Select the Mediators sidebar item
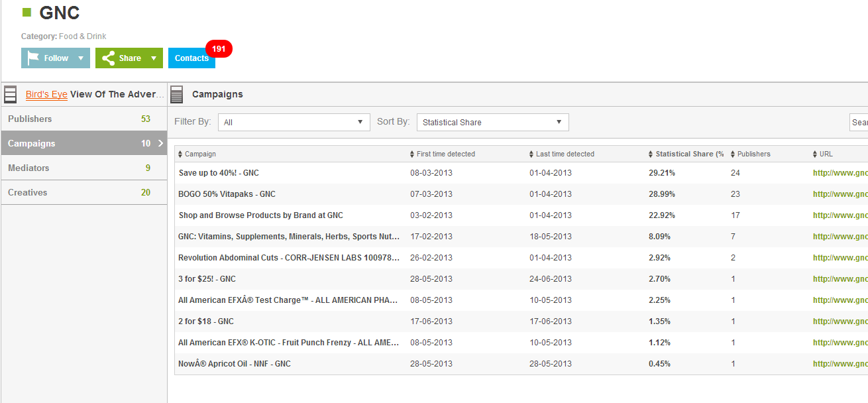The image size is (868, 403). pos(83,168)
